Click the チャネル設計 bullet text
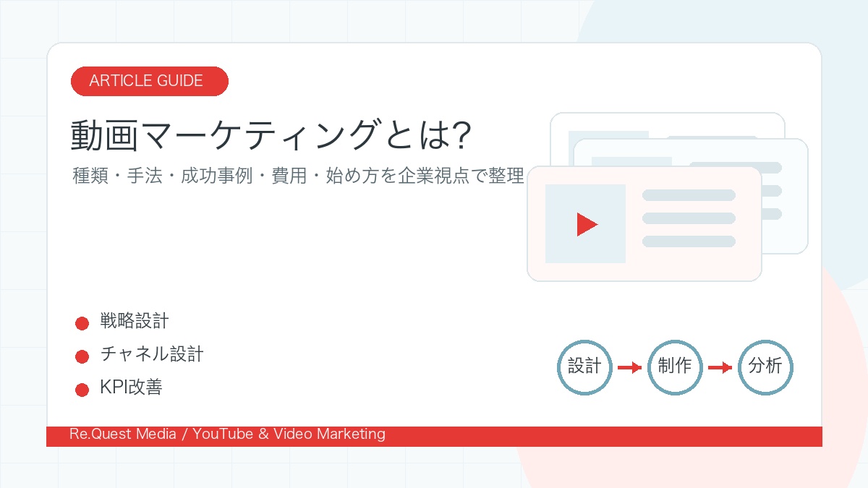 (152, 354)
